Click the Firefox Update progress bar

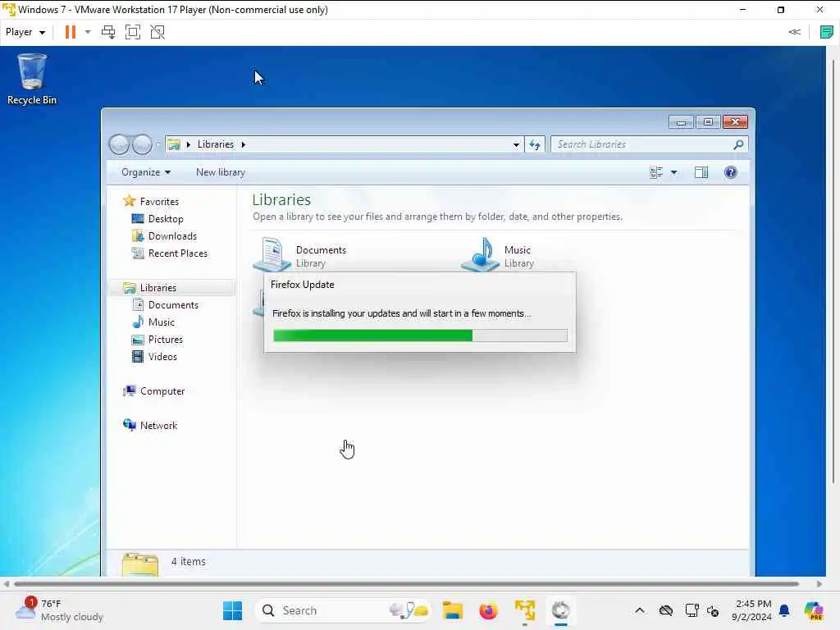click(x=420, y=336)
